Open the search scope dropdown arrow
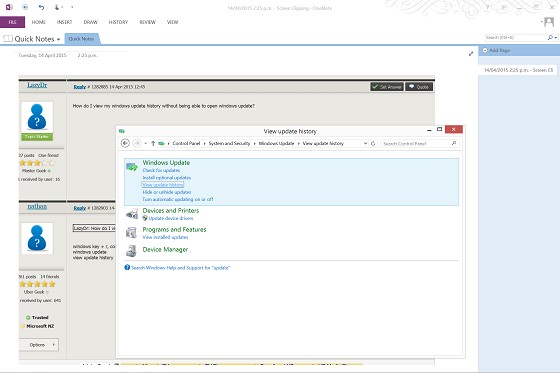Image resolution: width=560 pixels, height=373 pixels. [x=556, y=38]
